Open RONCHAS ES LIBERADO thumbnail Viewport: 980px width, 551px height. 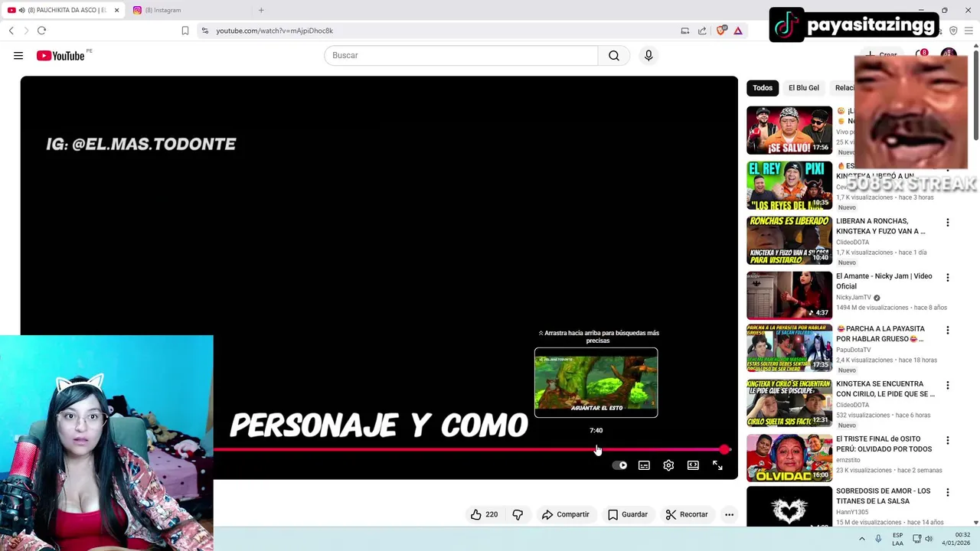[789, 240]
